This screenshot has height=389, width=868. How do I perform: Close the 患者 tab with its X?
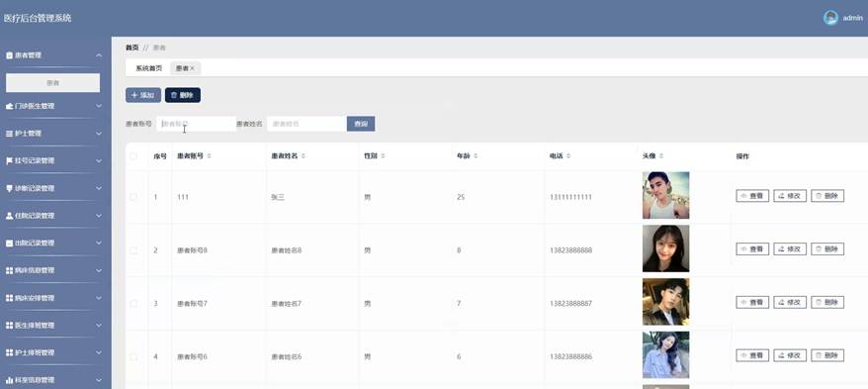click(192, 68)
